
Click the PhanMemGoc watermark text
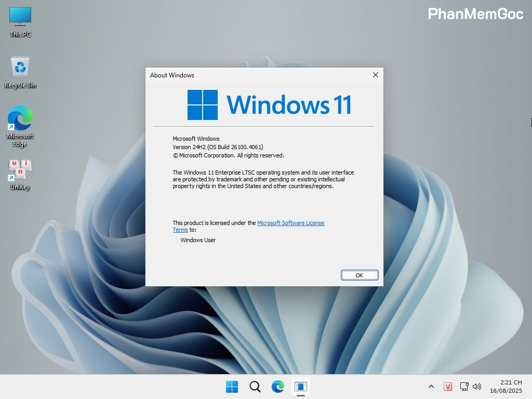tap(475, 14)
